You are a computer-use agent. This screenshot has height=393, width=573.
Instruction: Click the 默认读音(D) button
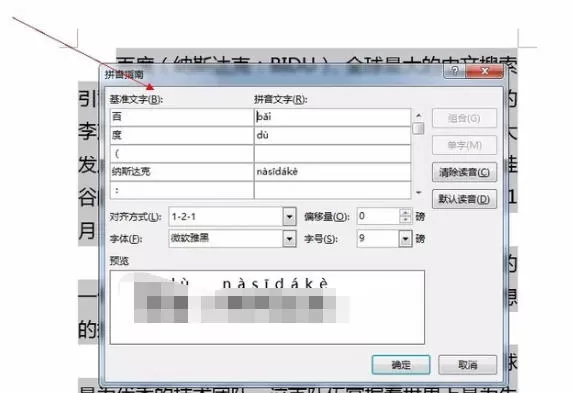464,199
